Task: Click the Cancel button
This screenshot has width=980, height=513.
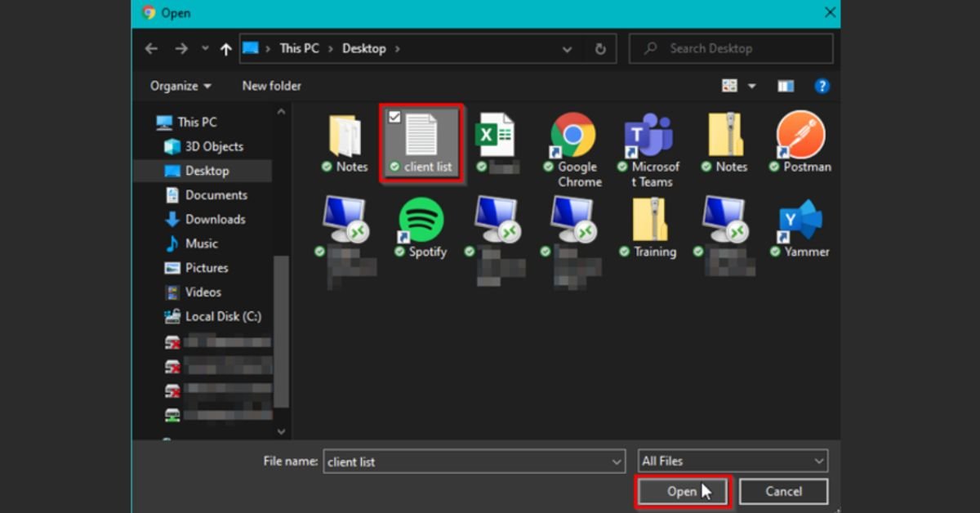Action: point(784,492)
